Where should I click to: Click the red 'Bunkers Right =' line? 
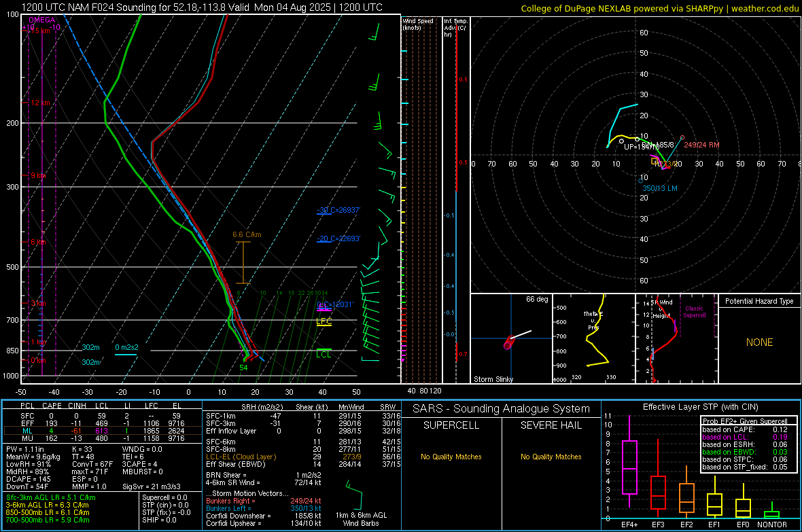pos(264,501)
